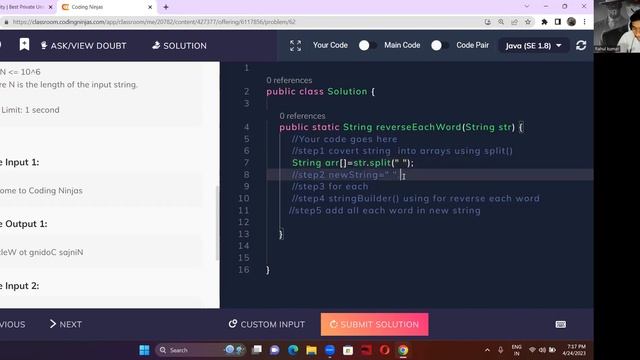640x360 pixels.
Task: Open ASK/VIEW DOUBT panel
Action: click(x=83, y=46)
